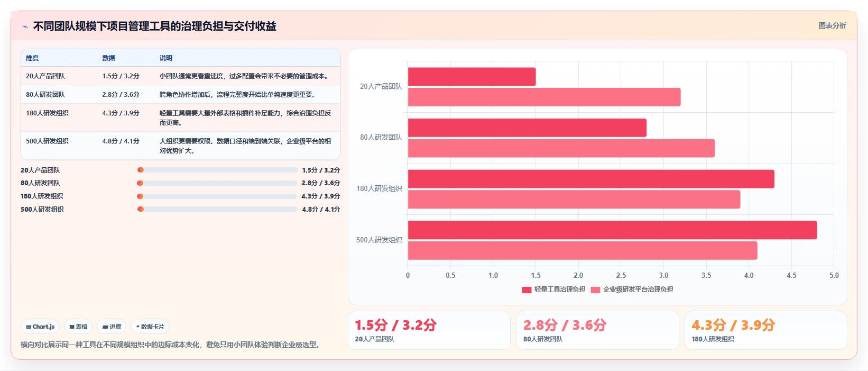Screen dimensions: 868x371
Task: Click the 500人研发组织 progress bar
Action: (x=217, y=209)
